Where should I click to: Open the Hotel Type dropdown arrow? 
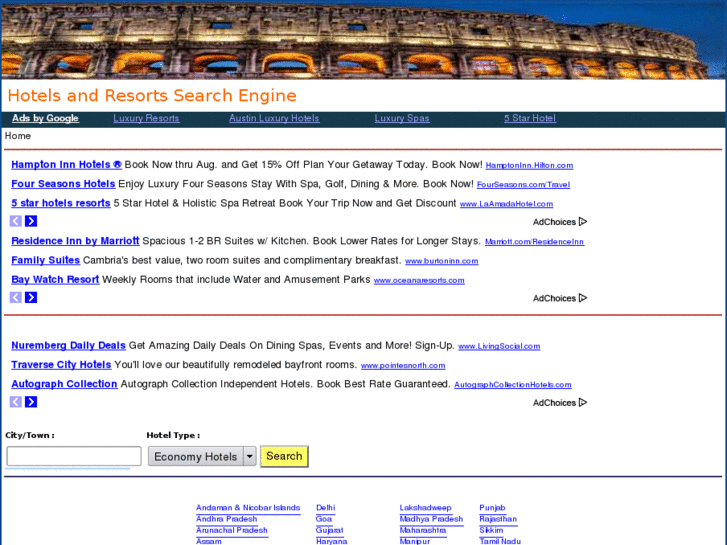click(249, 456)
